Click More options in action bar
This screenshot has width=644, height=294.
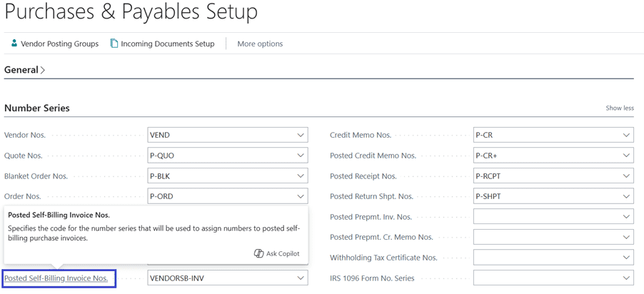click(260, 44)
